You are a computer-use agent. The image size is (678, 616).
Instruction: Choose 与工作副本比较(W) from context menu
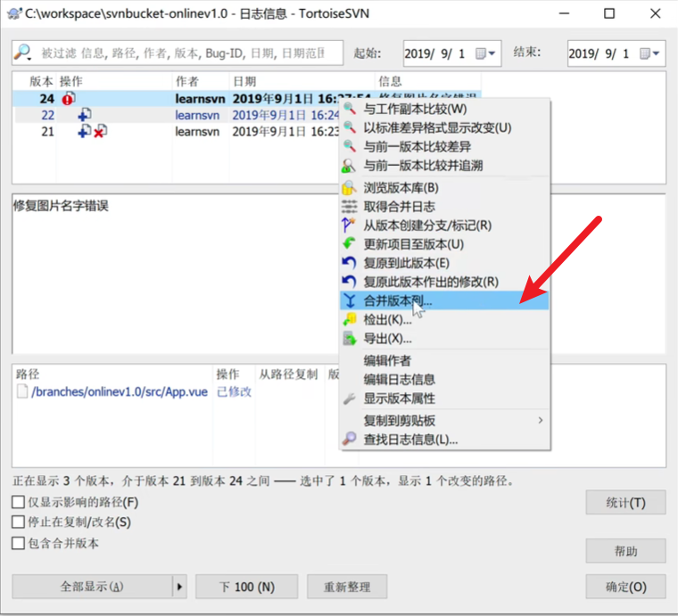[445, 109]
